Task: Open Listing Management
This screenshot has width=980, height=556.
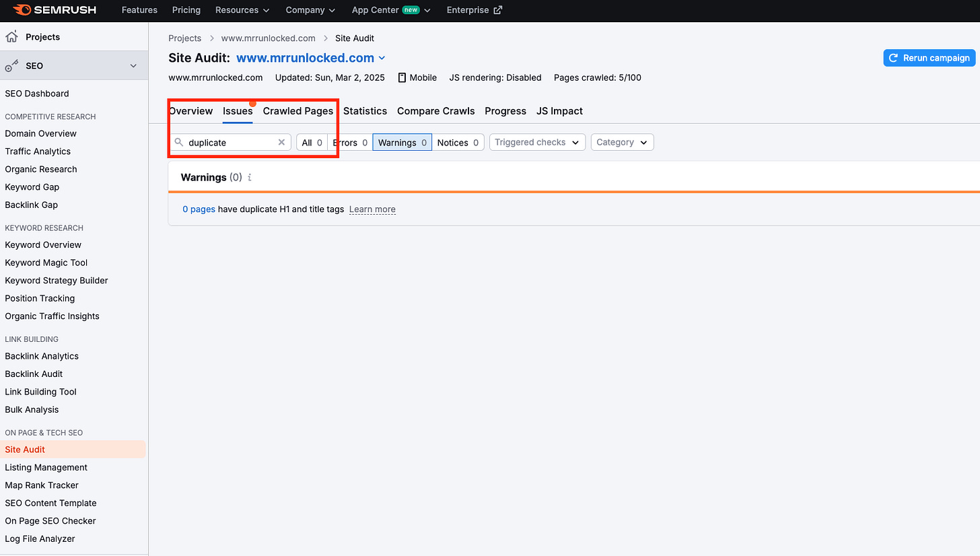Action: coord(46,467)
